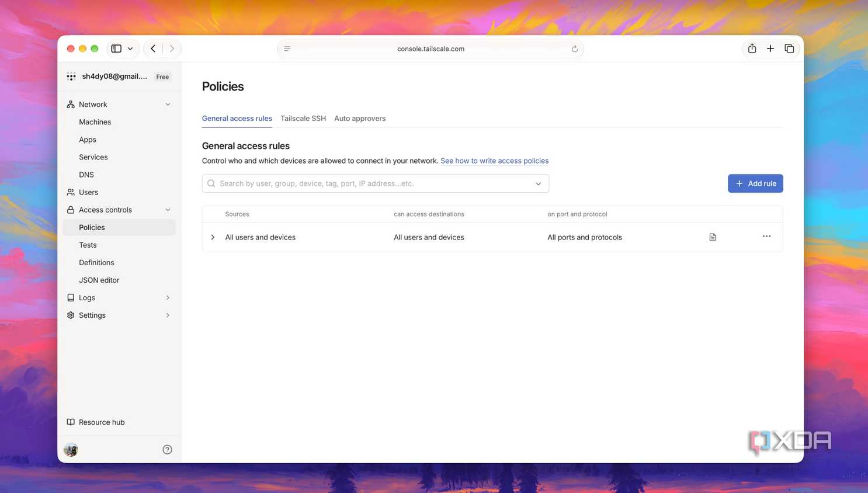Viewport: 868px width, 493px height.
Task: Open the reader icon in the address bar
Action: [287, 48]
